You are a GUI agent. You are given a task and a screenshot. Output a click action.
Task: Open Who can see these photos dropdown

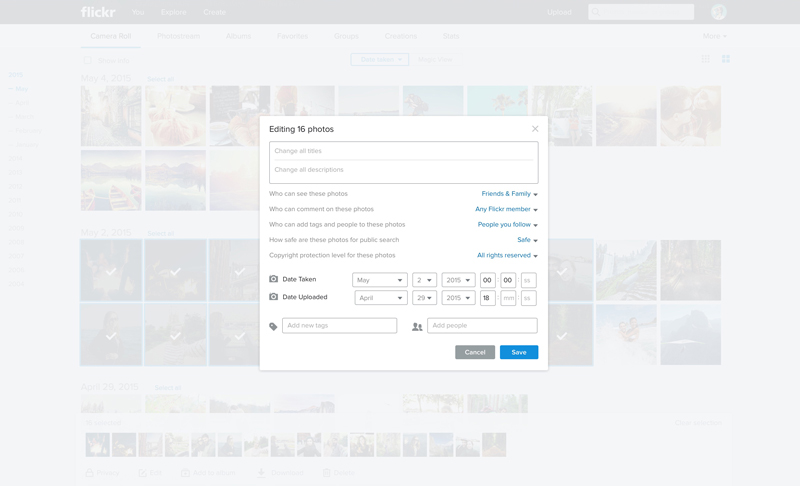pyautogui.click(x=509, y=194)
